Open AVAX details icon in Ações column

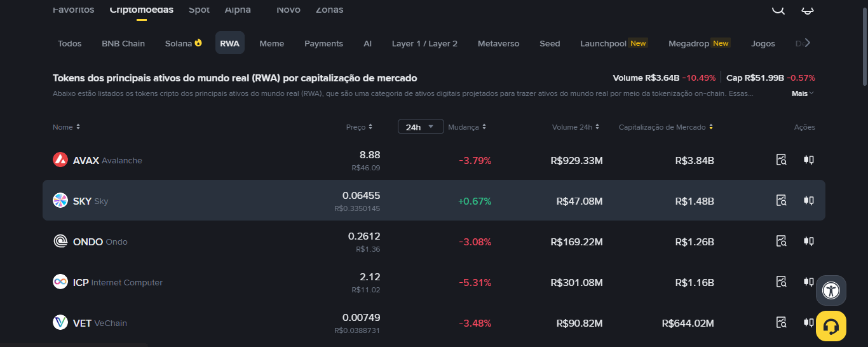(x=782, y=160)
